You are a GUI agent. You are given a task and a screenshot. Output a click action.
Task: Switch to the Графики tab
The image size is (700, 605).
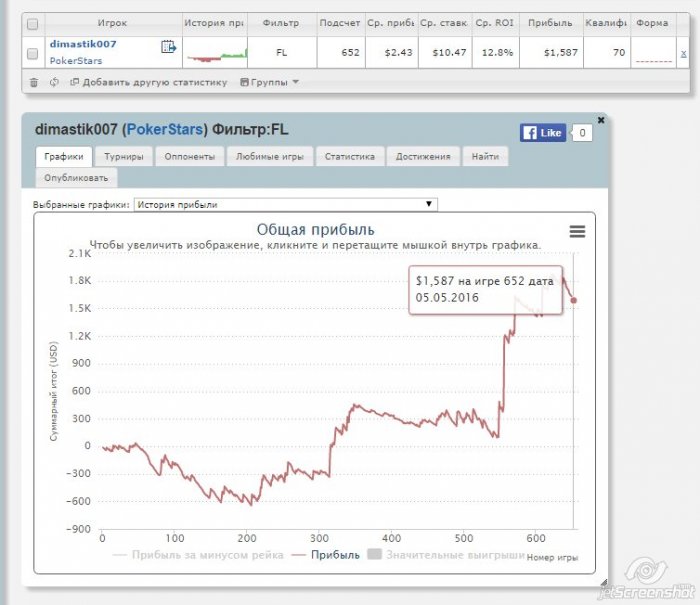tap(64, 157)
